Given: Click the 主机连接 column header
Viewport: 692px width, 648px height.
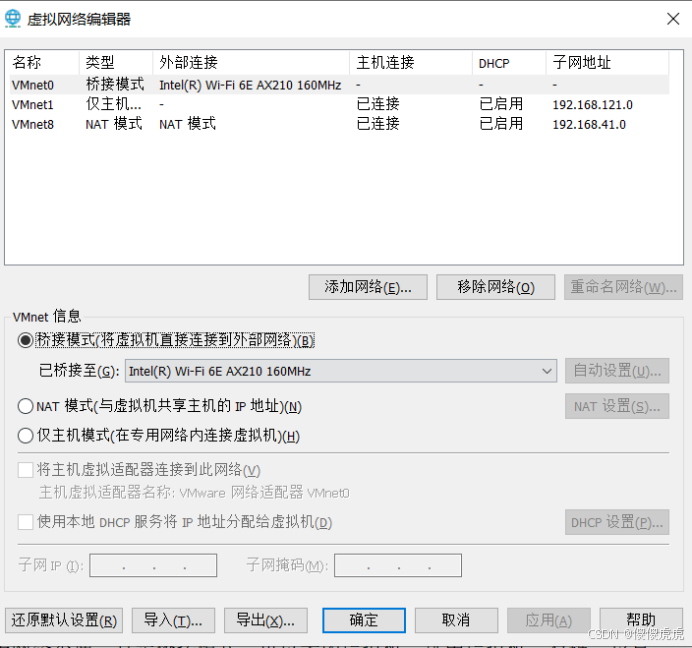Looking at the screenshot, I should pos(411,62).
